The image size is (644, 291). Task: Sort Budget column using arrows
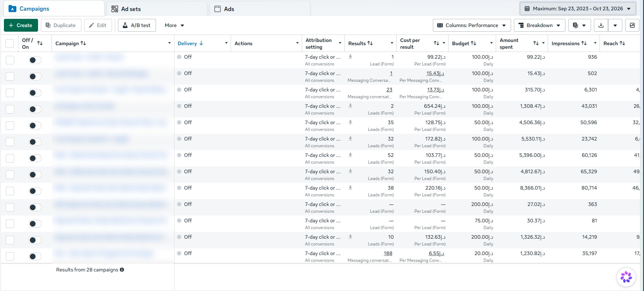(x=473, y=43)
